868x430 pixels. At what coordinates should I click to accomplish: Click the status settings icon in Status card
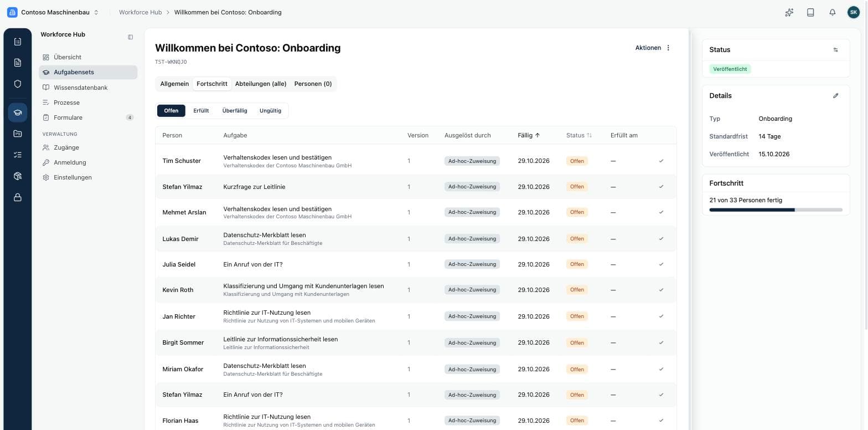[x=836, y=50]
